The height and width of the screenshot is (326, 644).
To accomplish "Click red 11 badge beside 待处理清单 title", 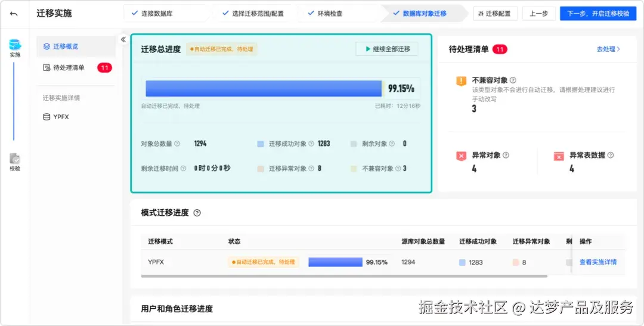I will click(500, 49).
